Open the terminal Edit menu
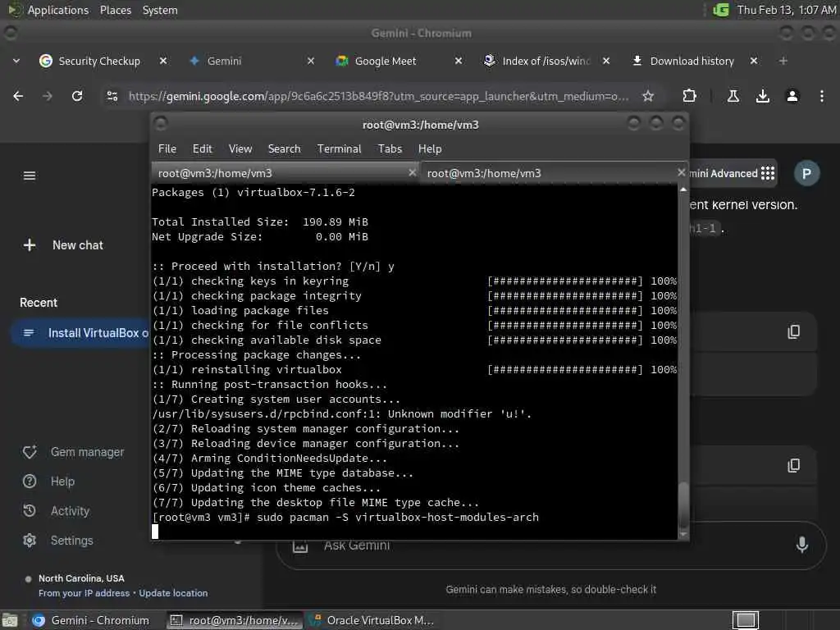Viewport: 840px width, 630px height. (x=203, y=149)
